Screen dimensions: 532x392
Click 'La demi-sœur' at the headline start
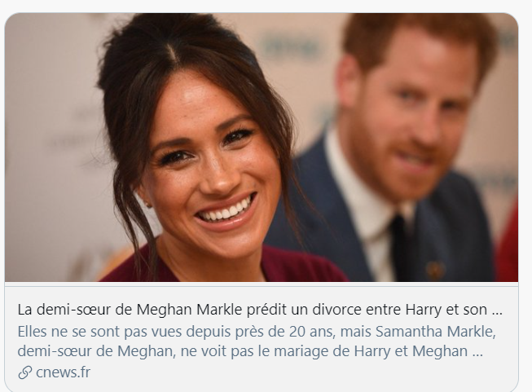click(64, 310)
